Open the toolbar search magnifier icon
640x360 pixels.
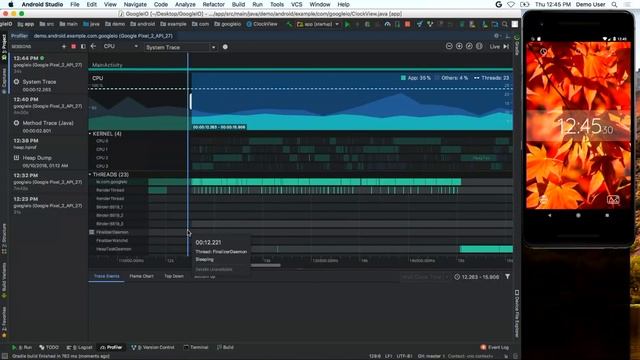[x=505, y=24]
